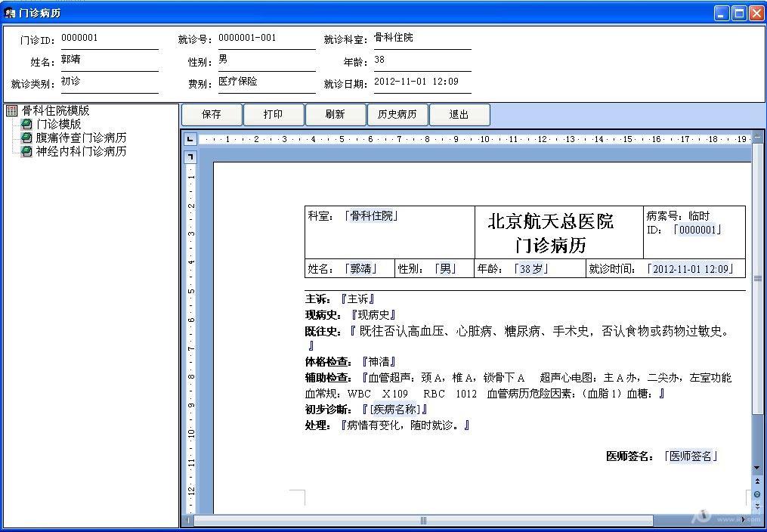Screen dimensions: 767x532
Task: Click the 『现病史』 placeholder in the document
Action: point(373,315)
